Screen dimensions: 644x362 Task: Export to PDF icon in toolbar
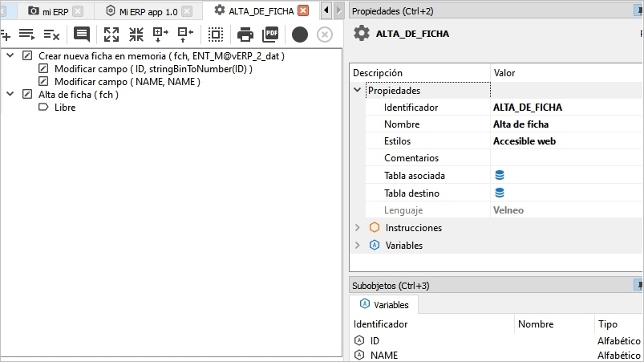(271, 35)
